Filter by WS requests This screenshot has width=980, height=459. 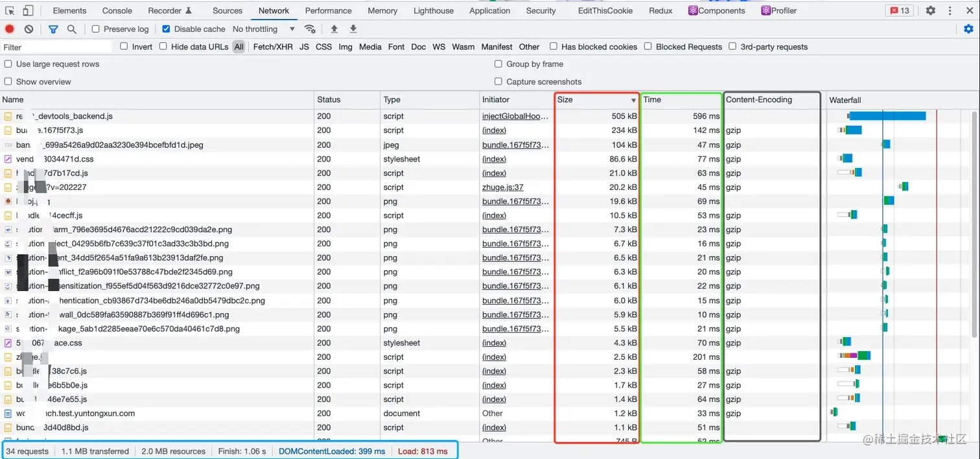tap(439, 47)
